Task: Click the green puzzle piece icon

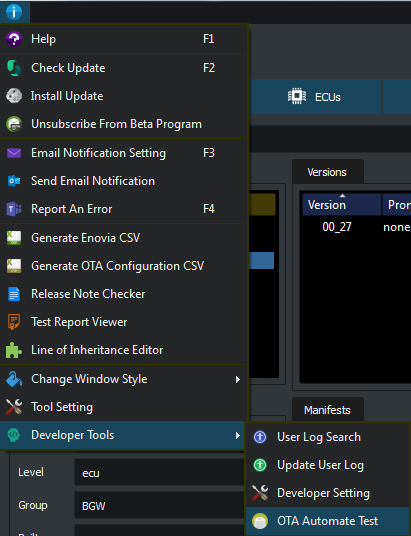Action: (14, 350)
